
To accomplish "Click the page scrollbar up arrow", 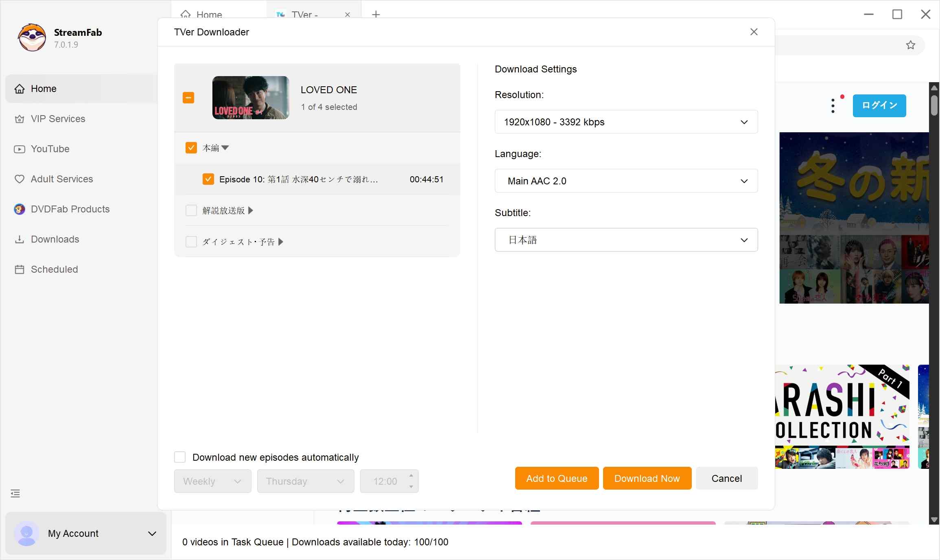I will [x=934, y=87].
